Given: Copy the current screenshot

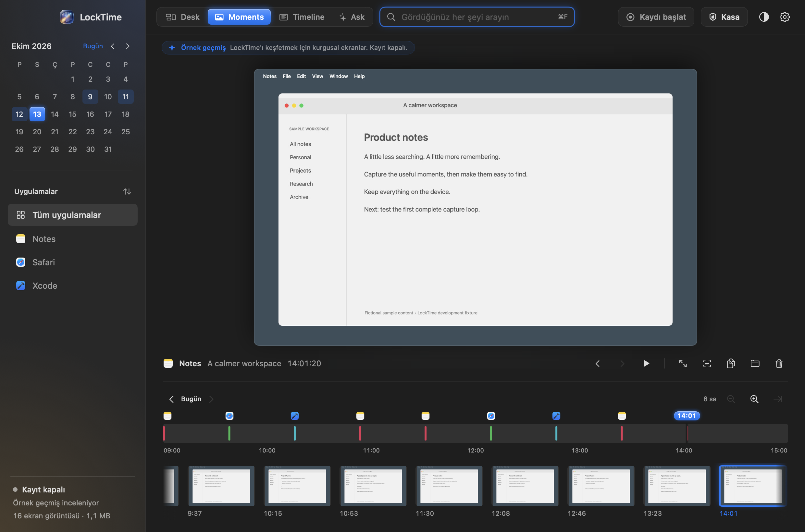Looking at the screenshot, I should [731, 364].
